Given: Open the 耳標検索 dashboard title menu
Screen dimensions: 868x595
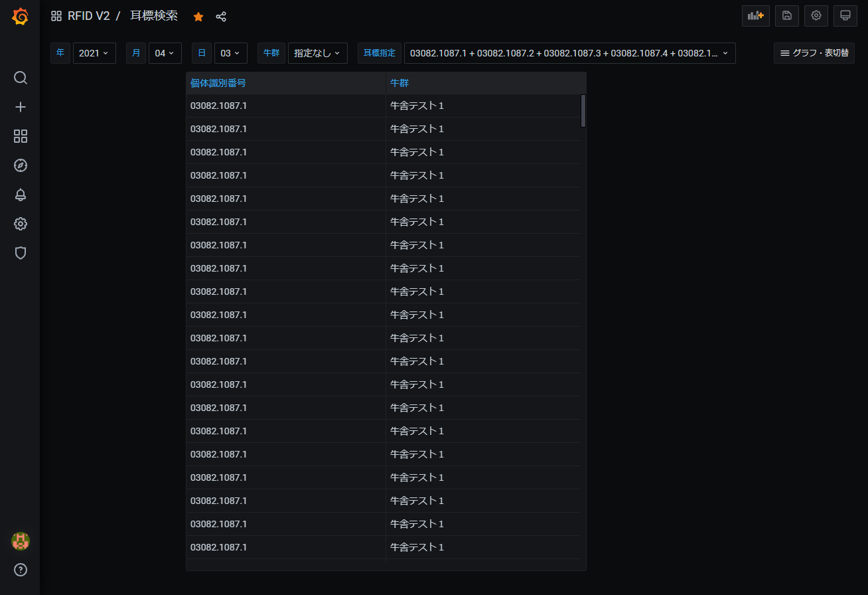Looking at the screenshot, I should click(x=154, y=16).
